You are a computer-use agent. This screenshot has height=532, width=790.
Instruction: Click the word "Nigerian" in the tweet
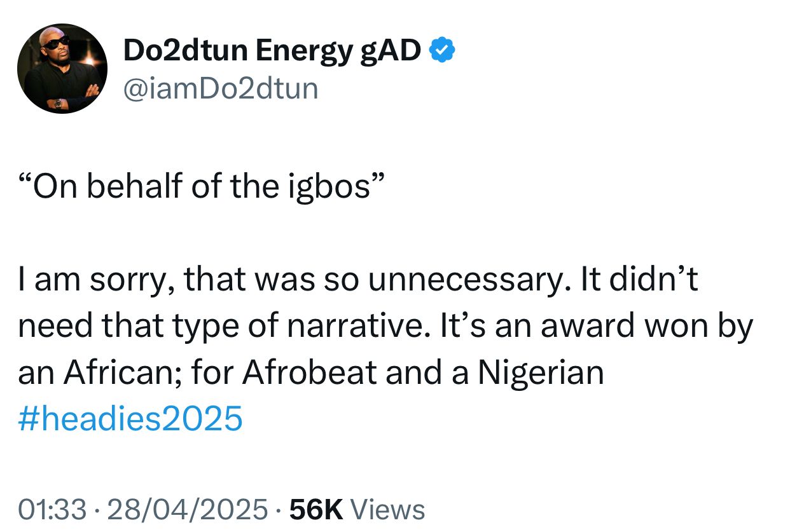[x=541, y=373]
